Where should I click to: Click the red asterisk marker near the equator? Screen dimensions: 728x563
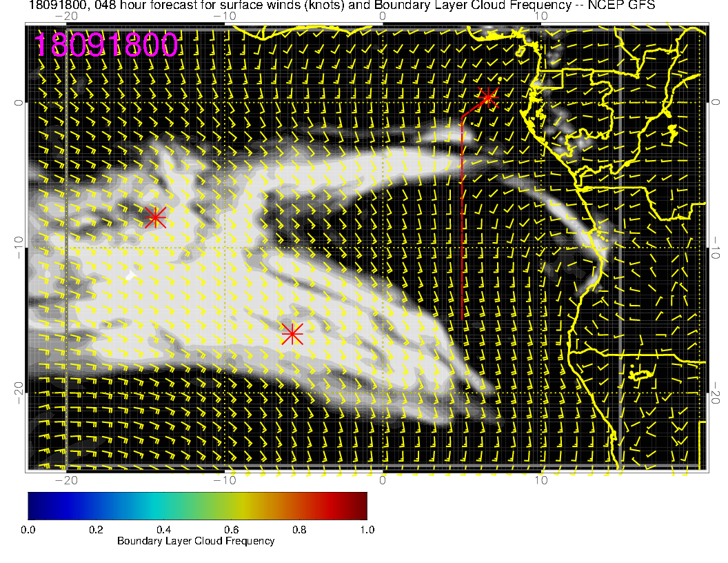point(487,97)
